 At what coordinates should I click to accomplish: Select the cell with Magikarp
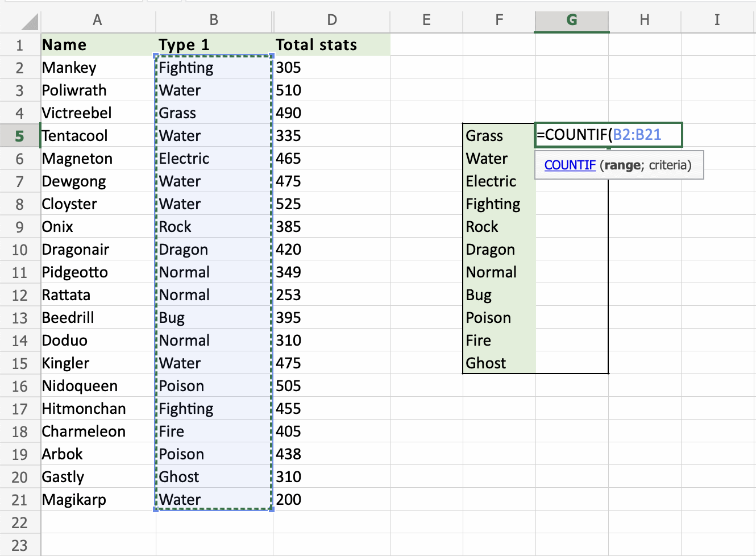pos(98,500)
